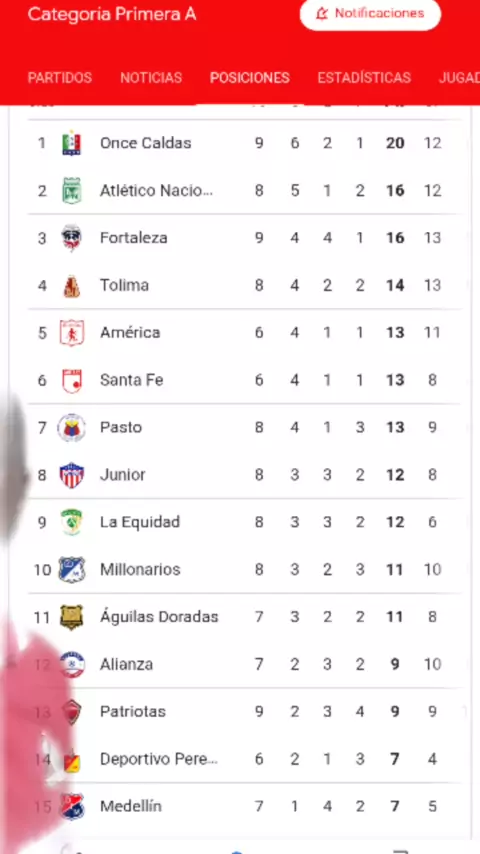
Task: Switch to the PARTIDOS tab
Action: click(x=60, y=78)
